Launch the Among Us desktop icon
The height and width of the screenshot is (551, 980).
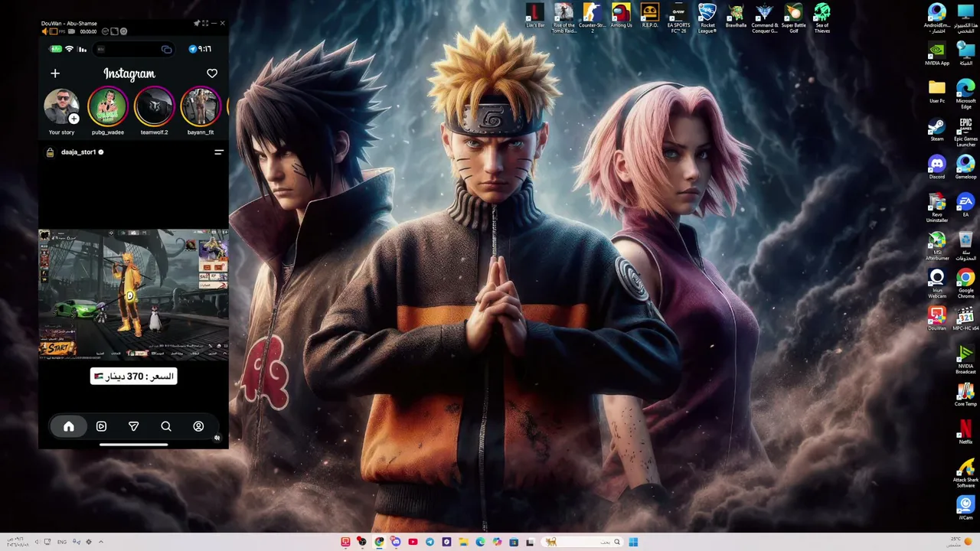tap(621, 16)
